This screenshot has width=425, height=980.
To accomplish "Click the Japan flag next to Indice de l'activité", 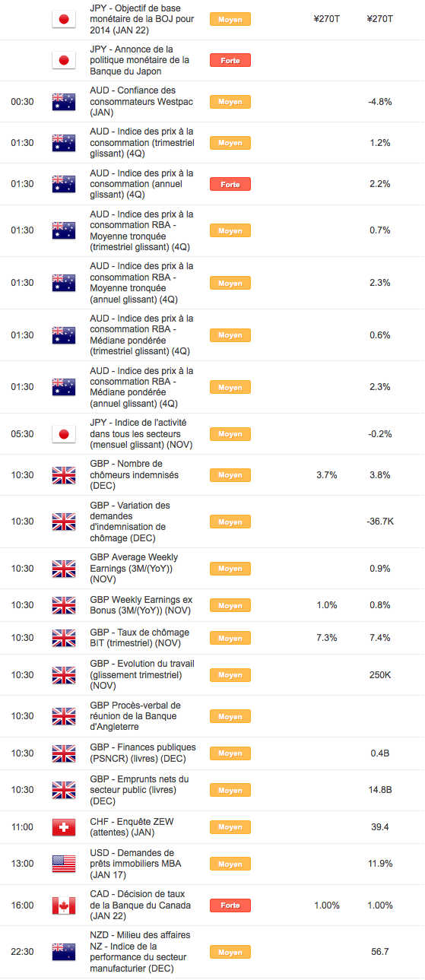I will 63,434.
